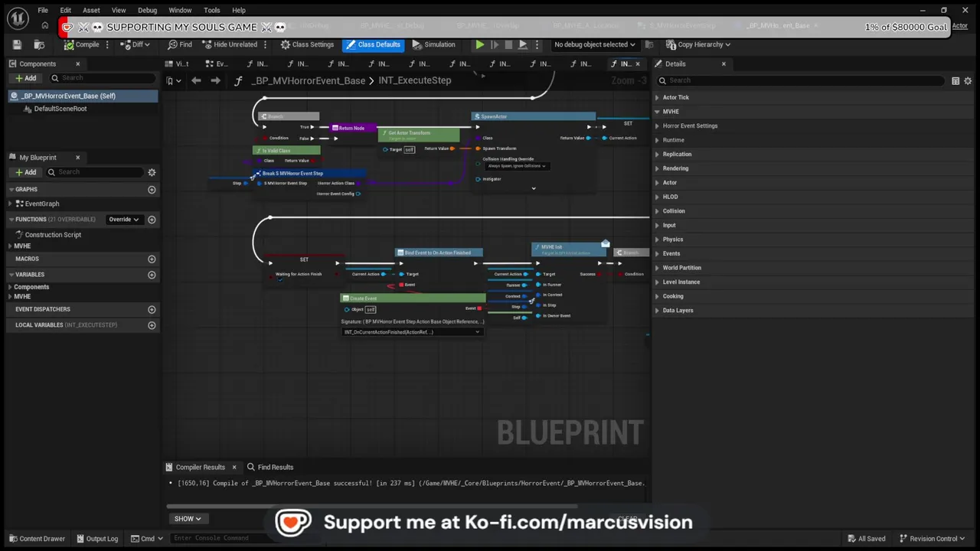Expand the Physics category
This screenshot has height=551, width=980.
click(x=657, y=240)
